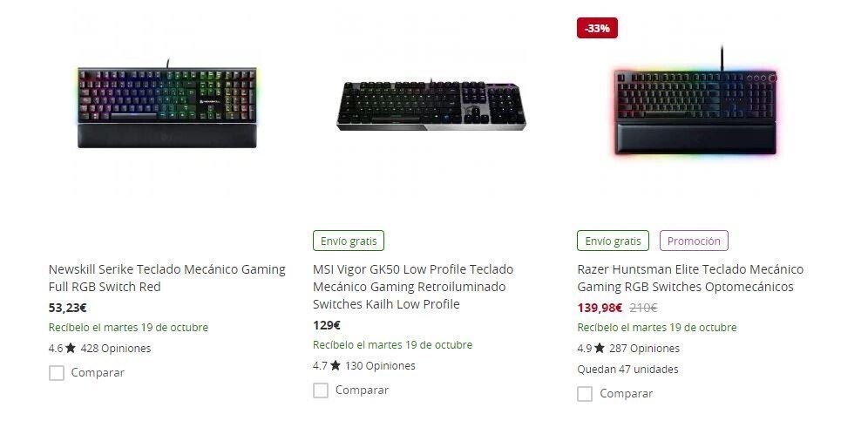Screen dimensions: 868x421
Task: Check Comparar box for Razer Huntsman Elite
Action: pos(585,394)
